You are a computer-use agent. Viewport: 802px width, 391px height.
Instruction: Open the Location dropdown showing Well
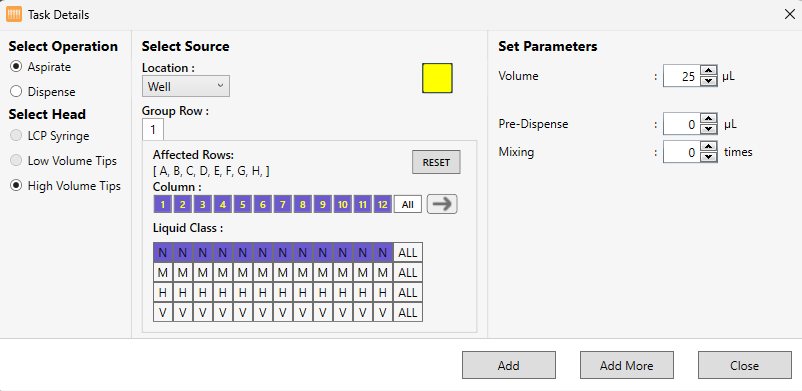click(x=186, y=86)
